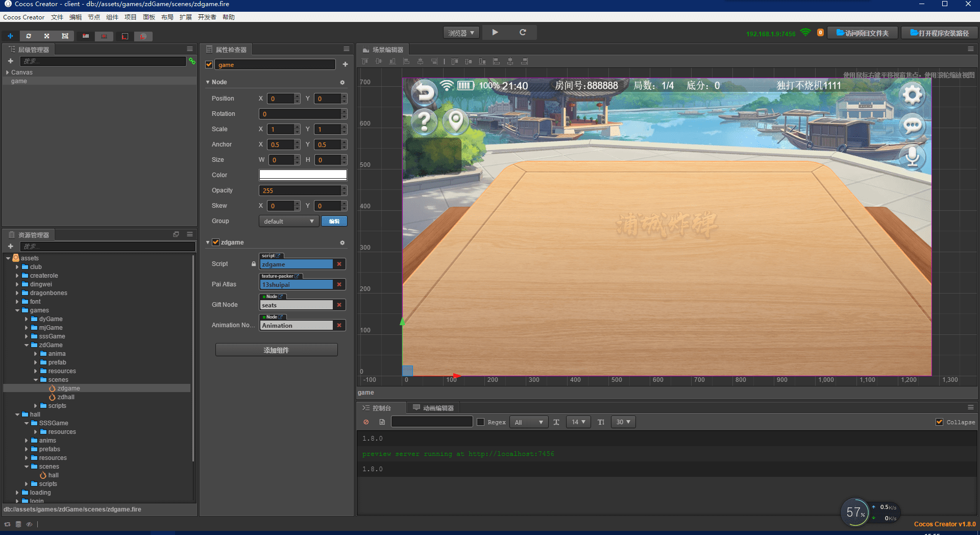Viewport: 980px width, 535px height.
Task: Open the 文件 menu
Action: (x=57, y=17)
